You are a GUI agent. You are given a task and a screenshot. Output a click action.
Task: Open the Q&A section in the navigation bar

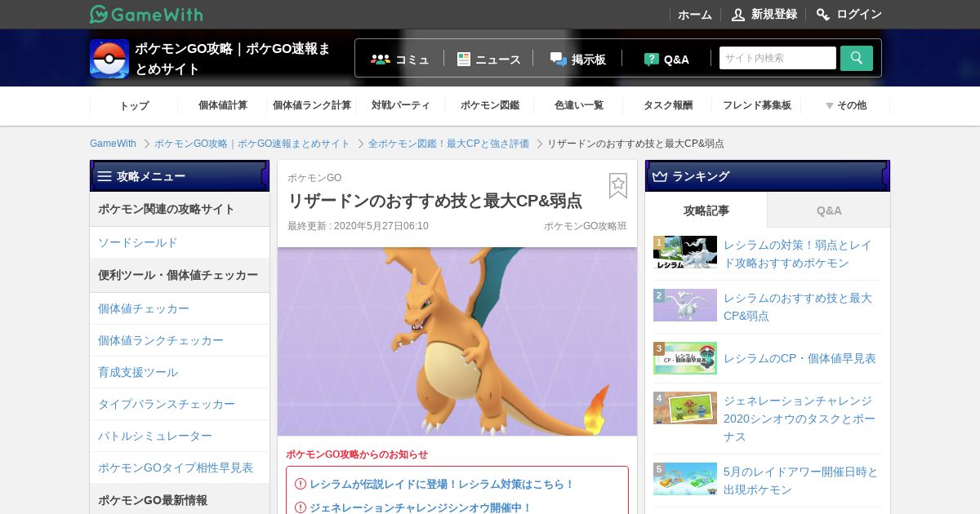666,59
